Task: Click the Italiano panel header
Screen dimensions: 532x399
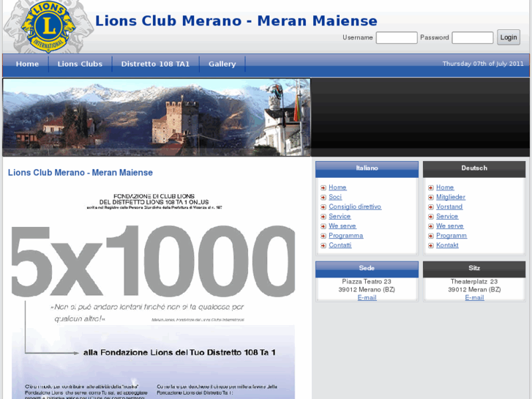Action: point(367,169)
